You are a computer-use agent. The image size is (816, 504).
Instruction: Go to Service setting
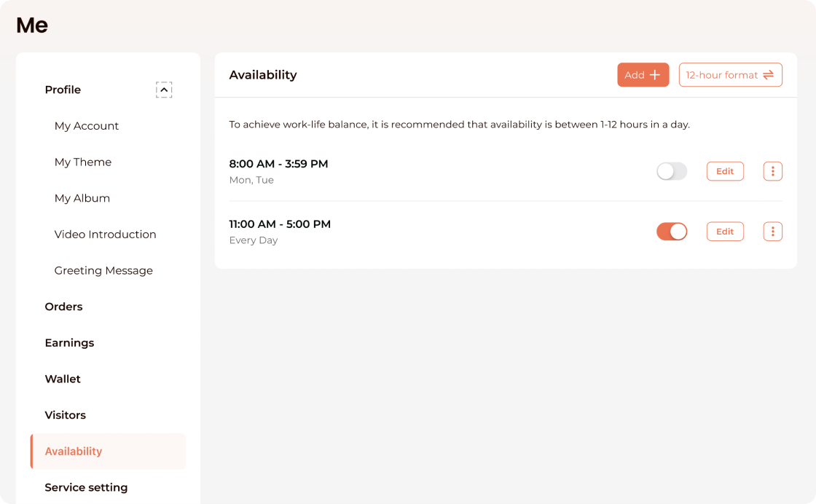coord(86,487)
